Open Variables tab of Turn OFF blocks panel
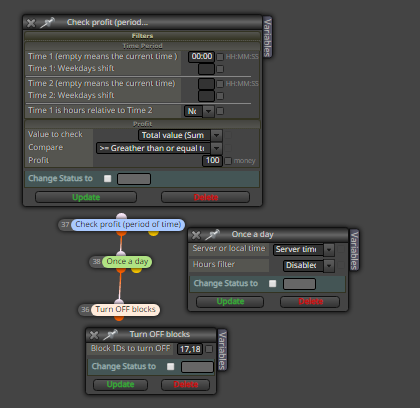Viewport: 420px width, 408px height. tap(222, 350)
